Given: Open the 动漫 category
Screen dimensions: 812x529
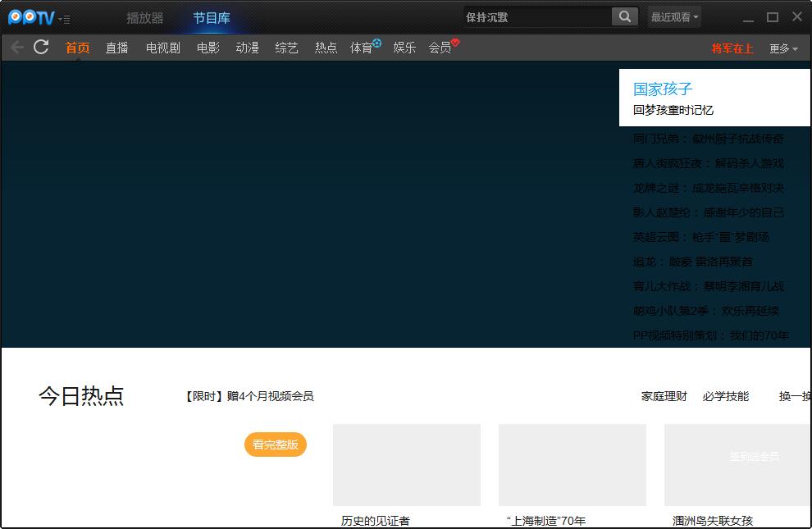Looking at the screenshot, I should (x=247, y=48).
